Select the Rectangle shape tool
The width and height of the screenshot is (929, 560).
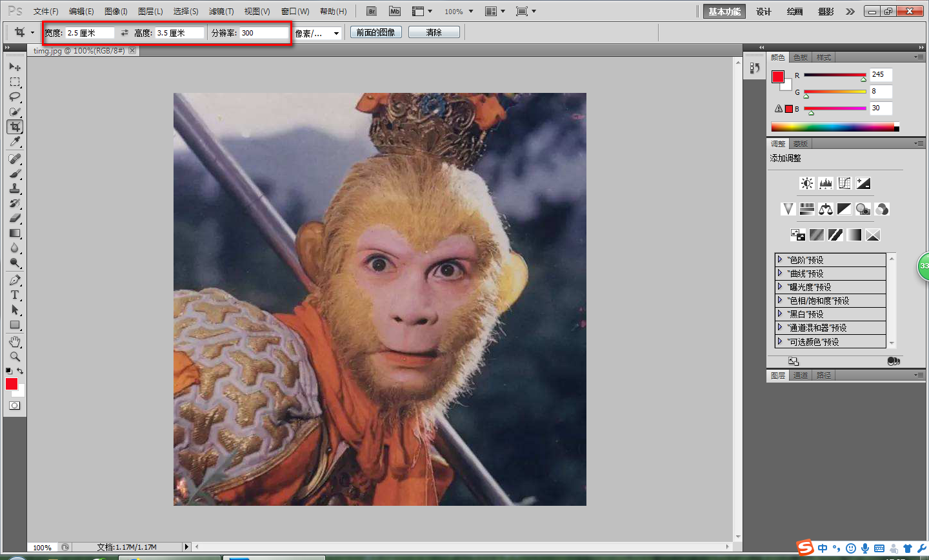point(15,325)
